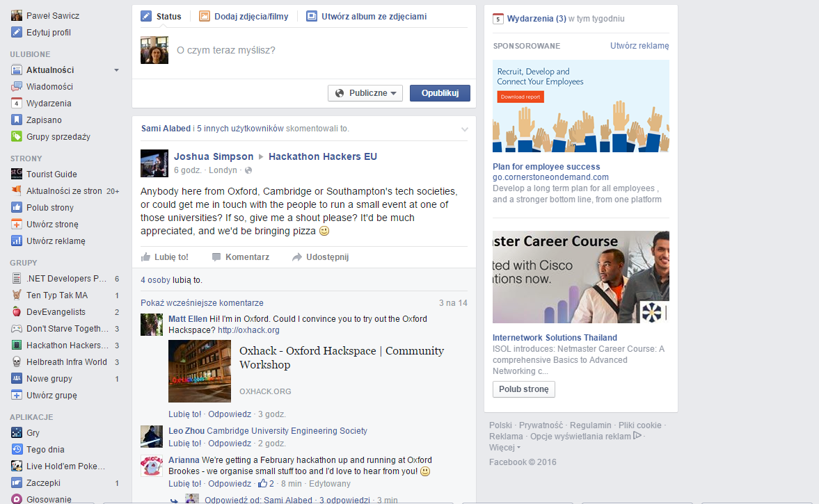This screenshot has width=819, height=504.
Task: Click Utwórz reklamę link in sponsored panel
Action: (639, 46)
